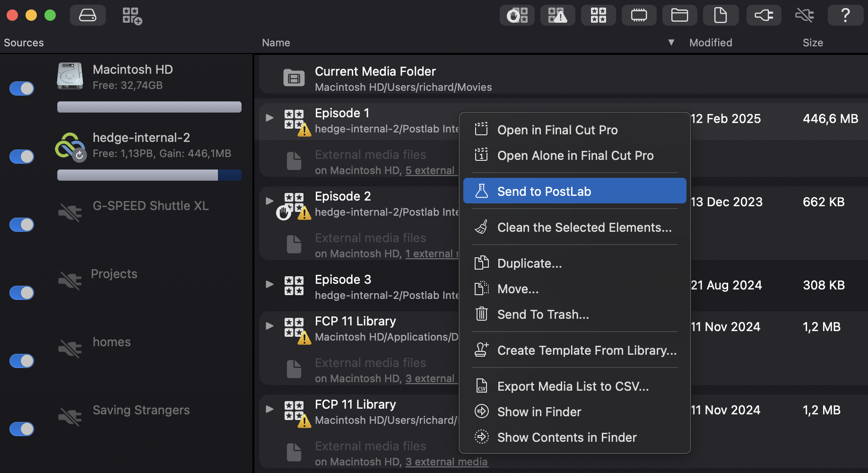Click the disconnected plug toolbar icon
The image size is (868, 473).
click(805, 15)
